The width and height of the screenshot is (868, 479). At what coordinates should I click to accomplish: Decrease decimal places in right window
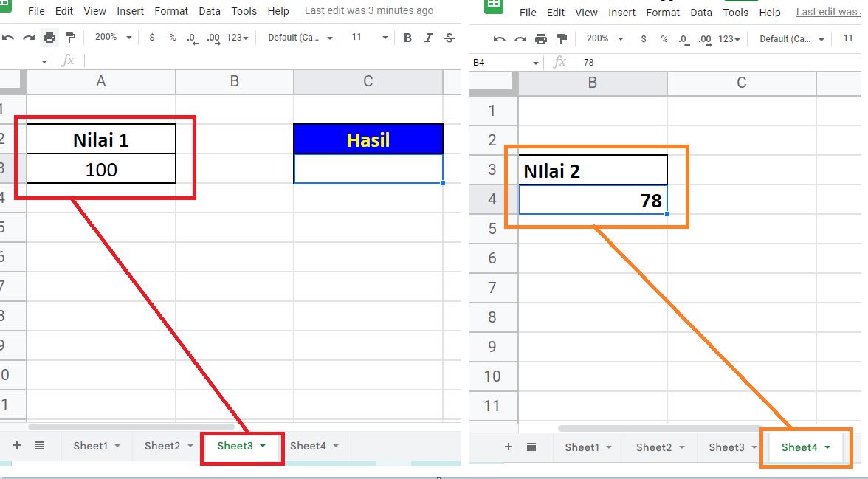point(683,39)
